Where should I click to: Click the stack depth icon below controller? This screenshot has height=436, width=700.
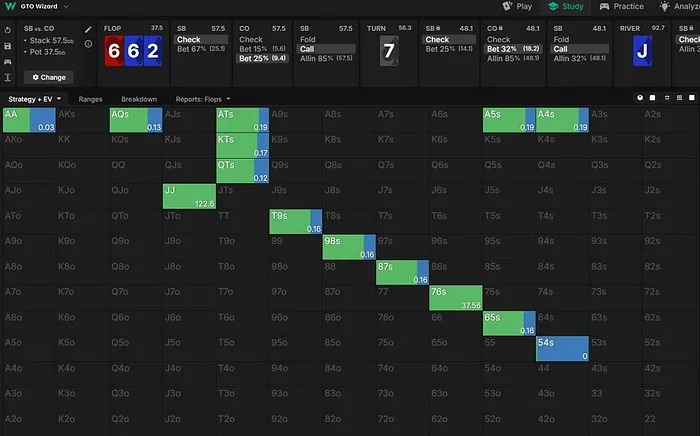pos(8,77)
